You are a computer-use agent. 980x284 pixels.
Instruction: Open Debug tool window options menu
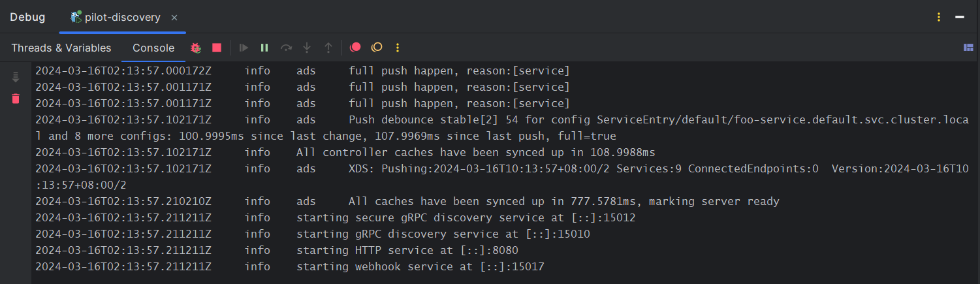coord(939,18)
